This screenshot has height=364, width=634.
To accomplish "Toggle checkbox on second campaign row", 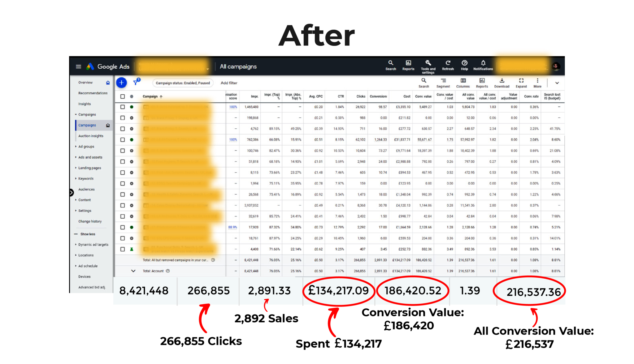I will [x=122, y=118].
